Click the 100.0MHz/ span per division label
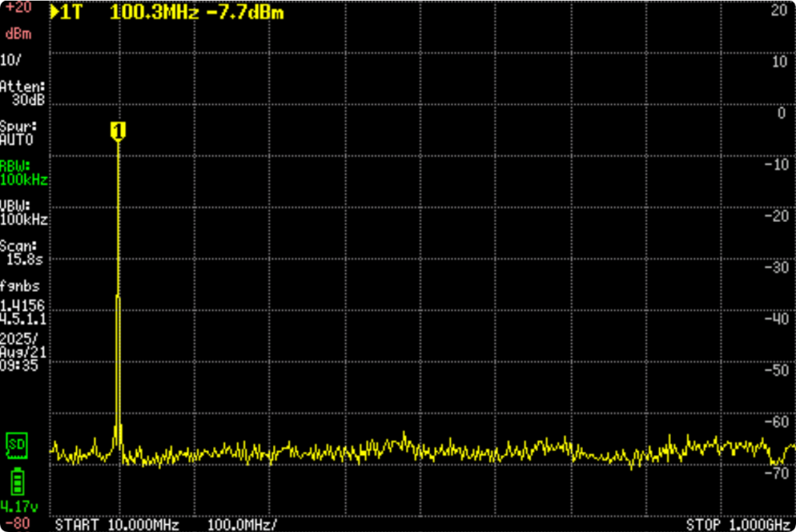This screenshot has width=796, height=532. pyautogui.click(x=242, y=525)
